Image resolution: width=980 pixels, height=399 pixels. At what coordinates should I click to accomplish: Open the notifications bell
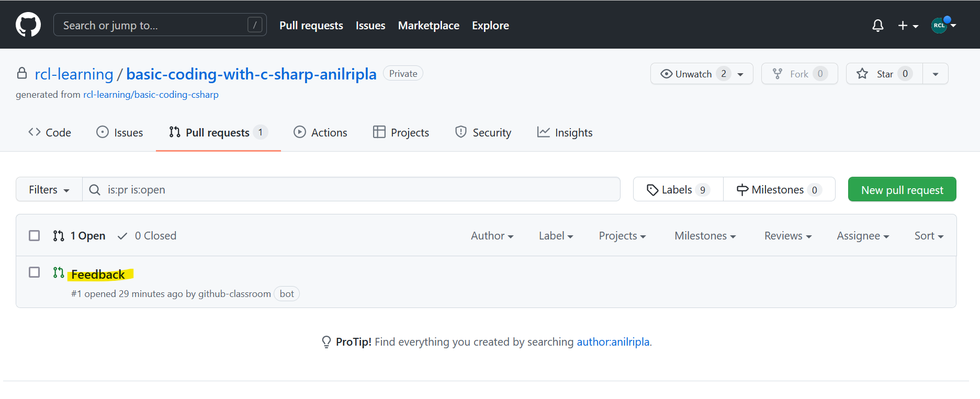click(878, 25)
